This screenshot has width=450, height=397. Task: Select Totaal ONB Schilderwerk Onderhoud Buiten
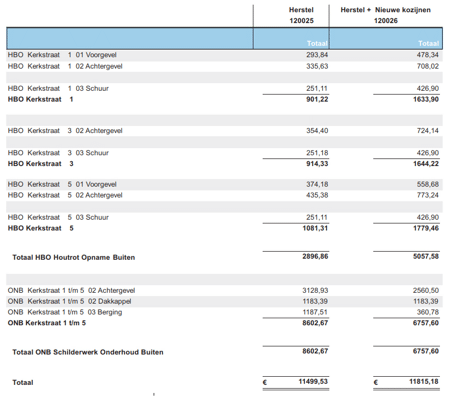click(88, 352)
